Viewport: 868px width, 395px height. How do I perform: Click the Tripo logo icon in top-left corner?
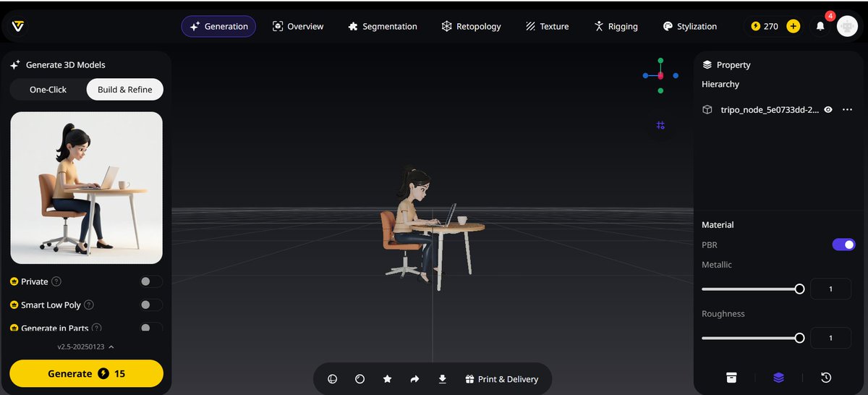pyautogui.click(x=19, y=26)
